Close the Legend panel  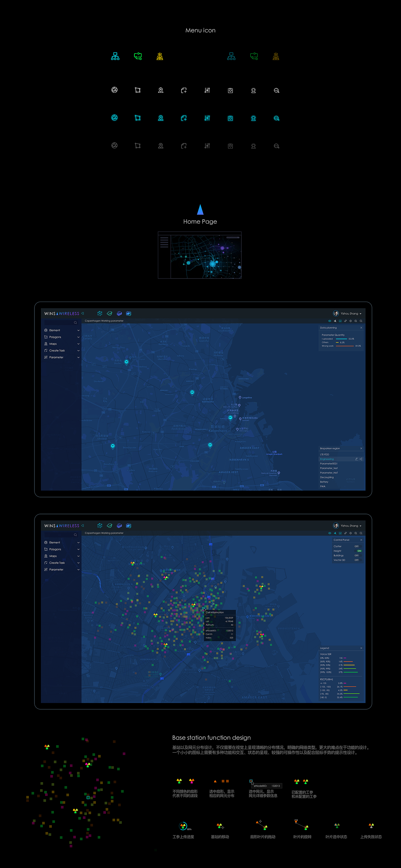361,648
